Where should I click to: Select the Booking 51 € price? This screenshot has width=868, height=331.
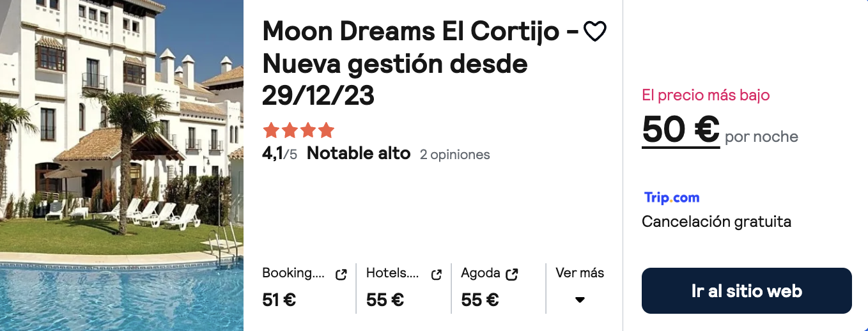[279, 300]
